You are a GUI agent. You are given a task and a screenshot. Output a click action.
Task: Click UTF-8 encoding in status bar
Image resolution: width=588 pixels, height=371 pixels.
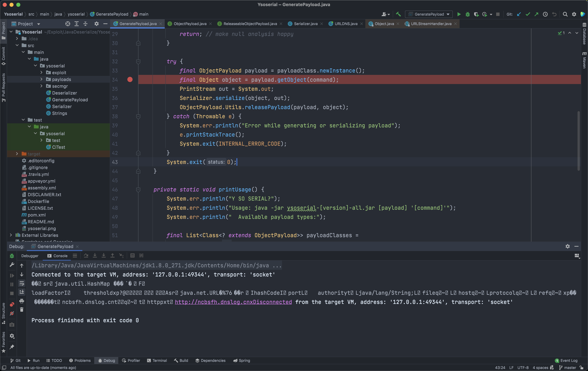(523, 368)
